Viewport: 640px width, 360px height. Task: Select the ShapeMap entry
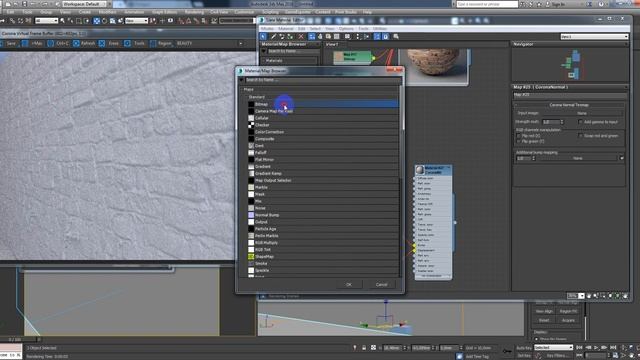click(x=322, y=257)
